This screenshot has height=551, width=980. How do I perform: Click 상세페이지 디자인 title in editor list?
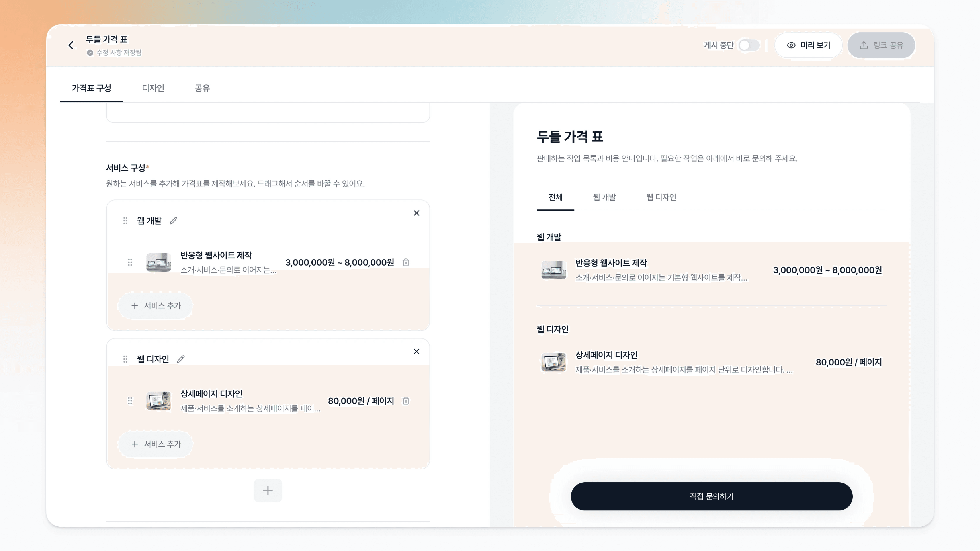pos(211,394)
